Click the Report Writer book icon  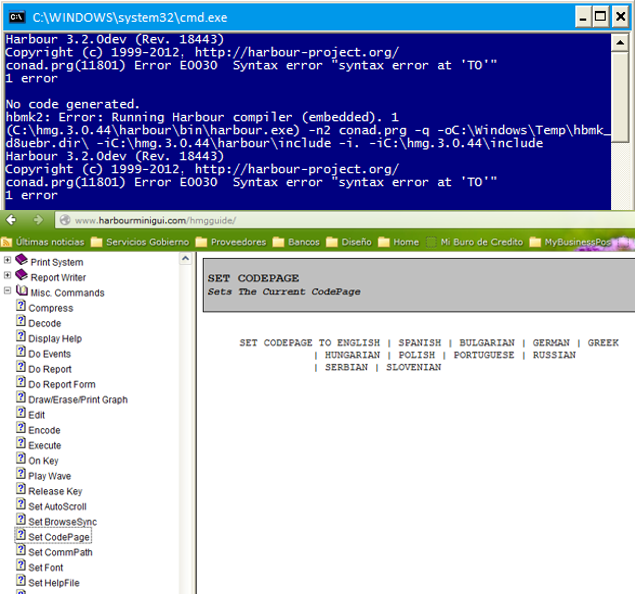tap(21, 275)
